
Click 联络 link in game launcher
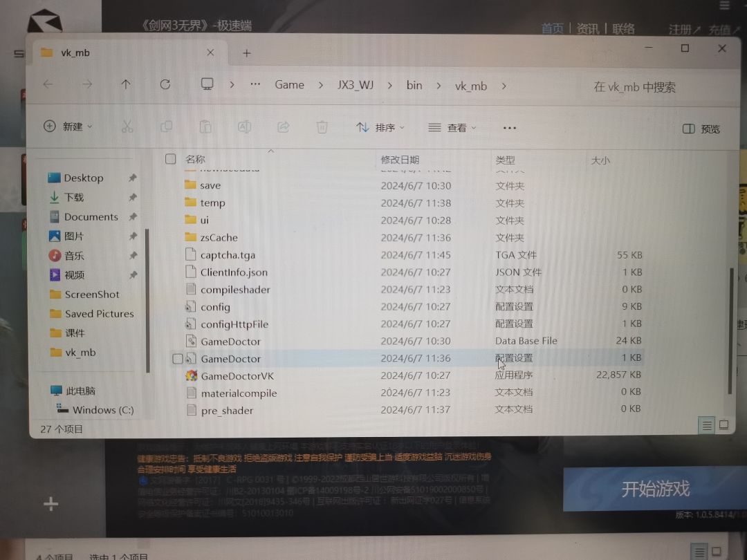tap(623, 29)
